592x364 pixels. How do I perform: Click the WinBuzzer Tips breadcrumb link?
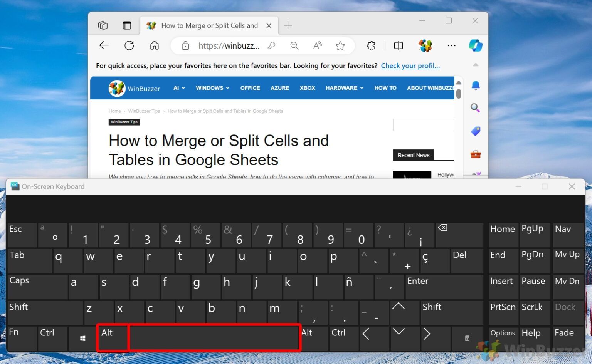[x=144, y=111]
